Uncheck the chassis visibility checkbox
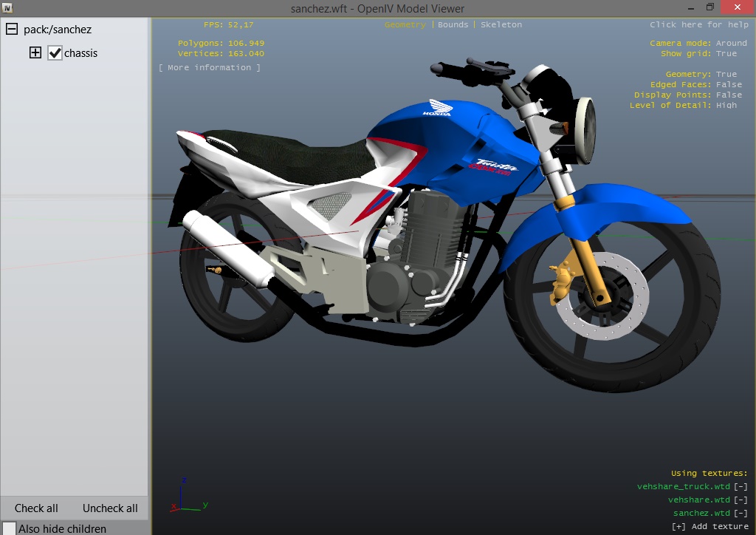 pos(55,52)
